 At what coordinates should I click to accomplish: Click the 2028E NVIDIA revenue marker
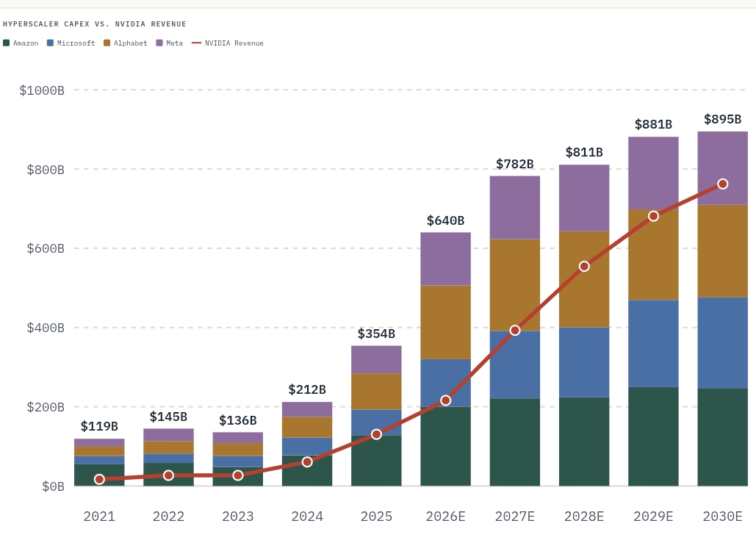(584, 267)
